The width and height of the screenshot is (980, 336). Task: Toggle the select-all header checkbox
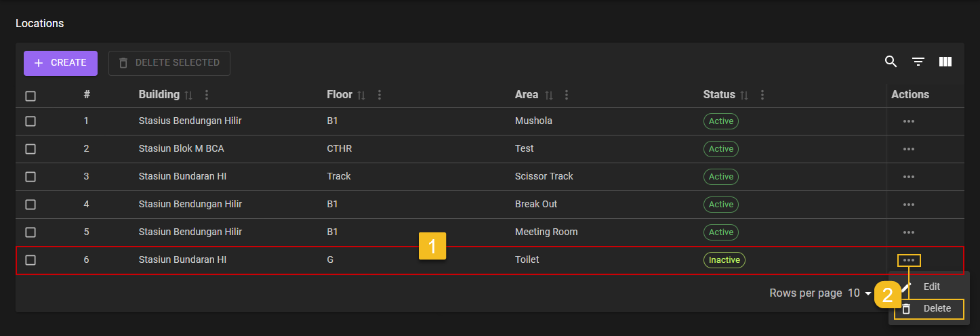pyautogui.click(x=30, y=96)
